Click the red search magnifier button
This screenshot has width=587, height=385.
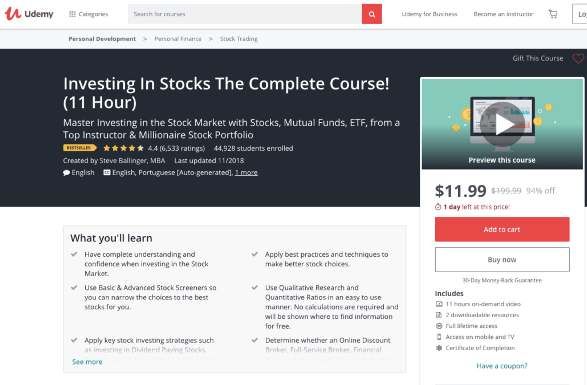pyautogui.click(x=372, y=14)
